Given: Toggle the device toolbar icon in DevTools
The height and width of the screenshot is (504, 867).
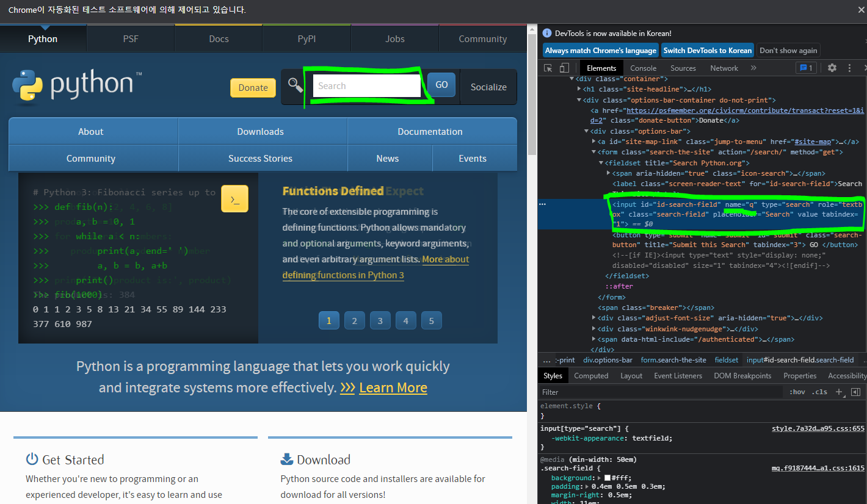Looking at the screenshot, I should pyautogui.click(x=564, y=68).
